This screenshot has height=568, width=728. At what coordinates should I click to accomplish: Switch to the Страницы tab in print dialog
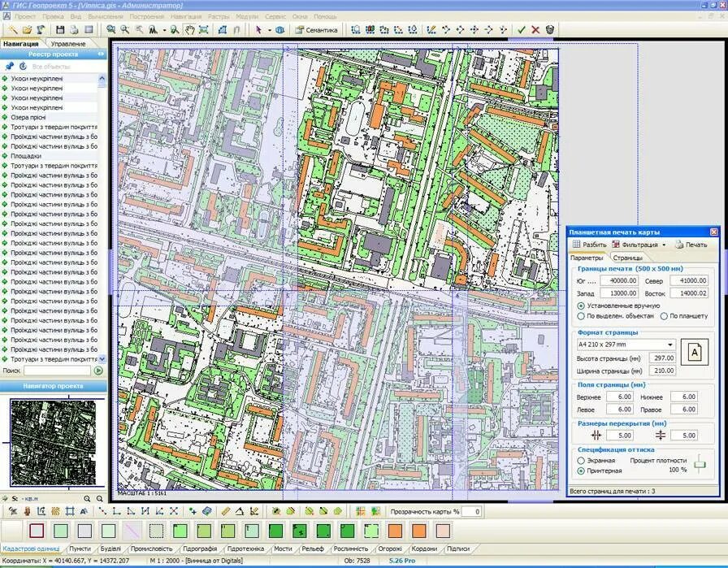pyautogui.click(x=628, y=258)
